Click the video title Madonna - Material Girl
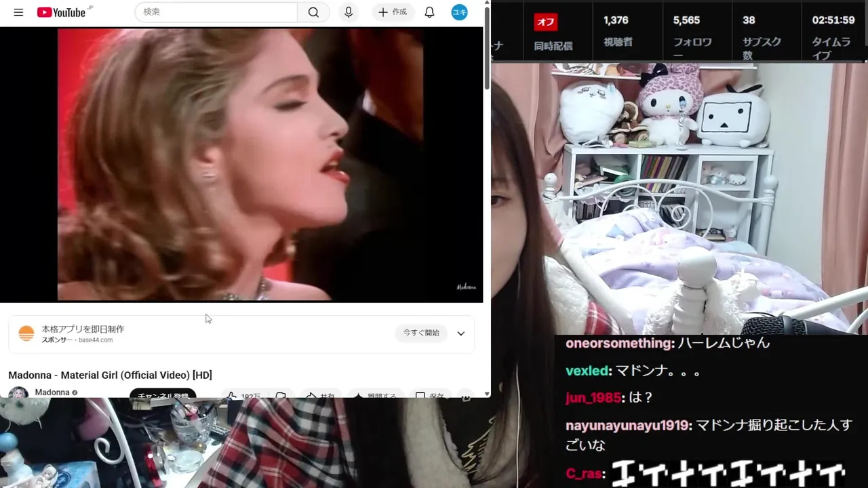Image resolution: width=868 pixels, height=488 pixels. [x=110, y=375]
